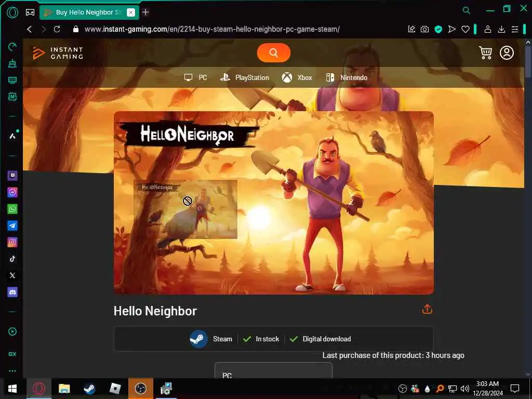Open GX Control speedometer in sidebar
The height and width of the screenshot is (399, 532).
coord(12,46)
